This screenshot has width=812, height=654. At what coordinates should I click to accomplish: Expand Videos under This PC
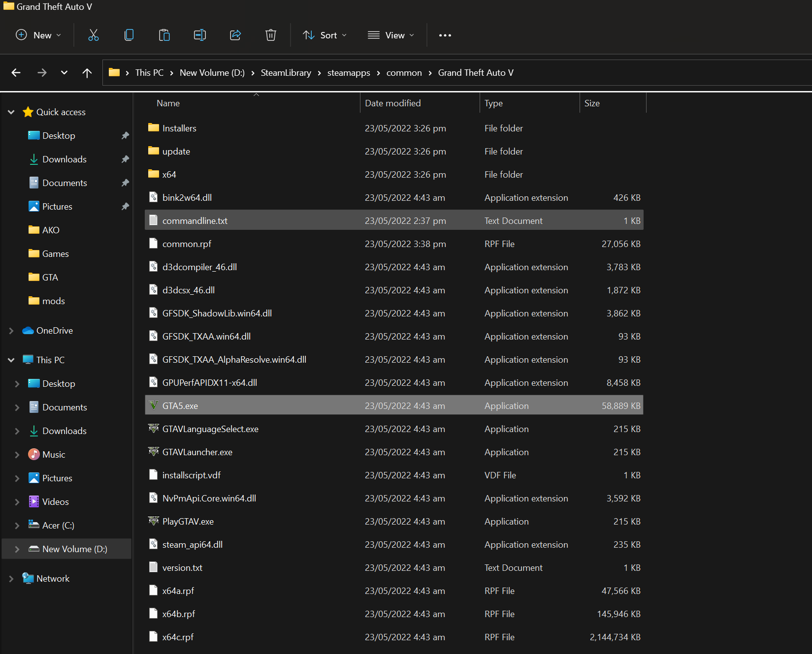click(x=17, y=502)
